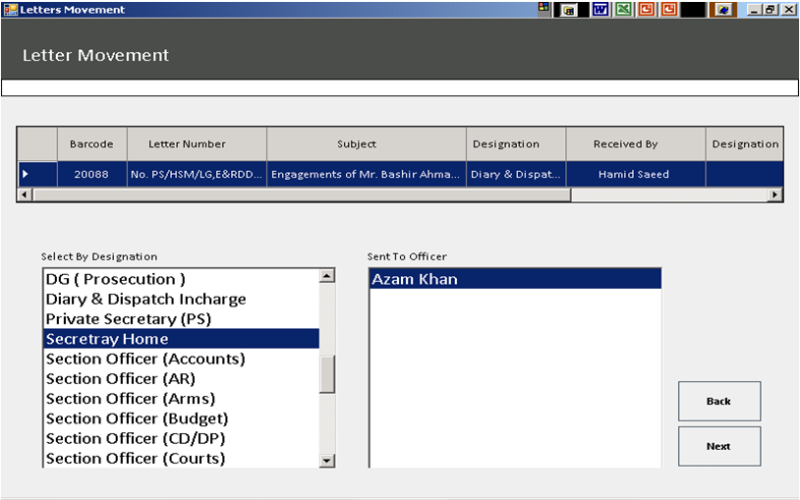
Task: Click designation list scroll up arrow
Action: tap(327, 276)
